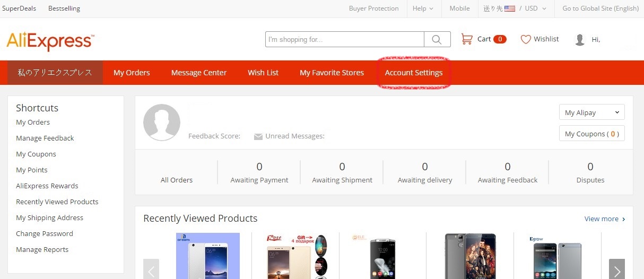This screenshot has width=644, height=279.
Task: Click the SuperDeals link
Action: 19,8
